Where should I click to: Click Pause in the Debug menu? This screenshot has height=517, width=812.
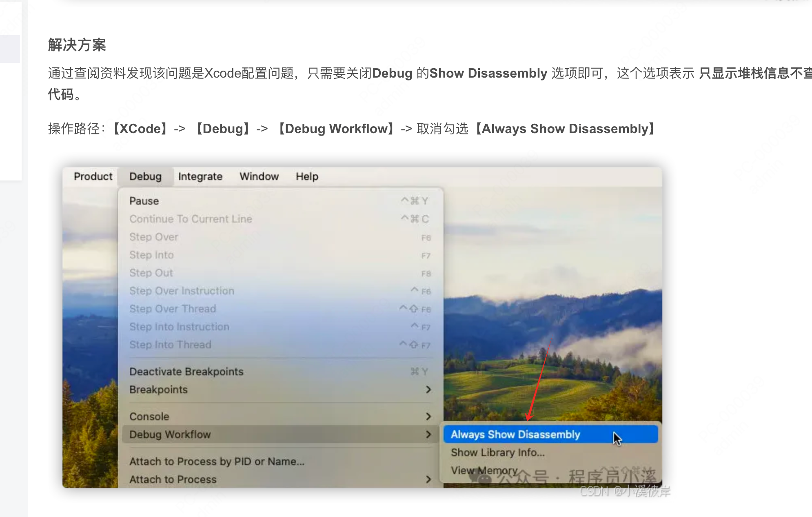(x=144, y=201)
